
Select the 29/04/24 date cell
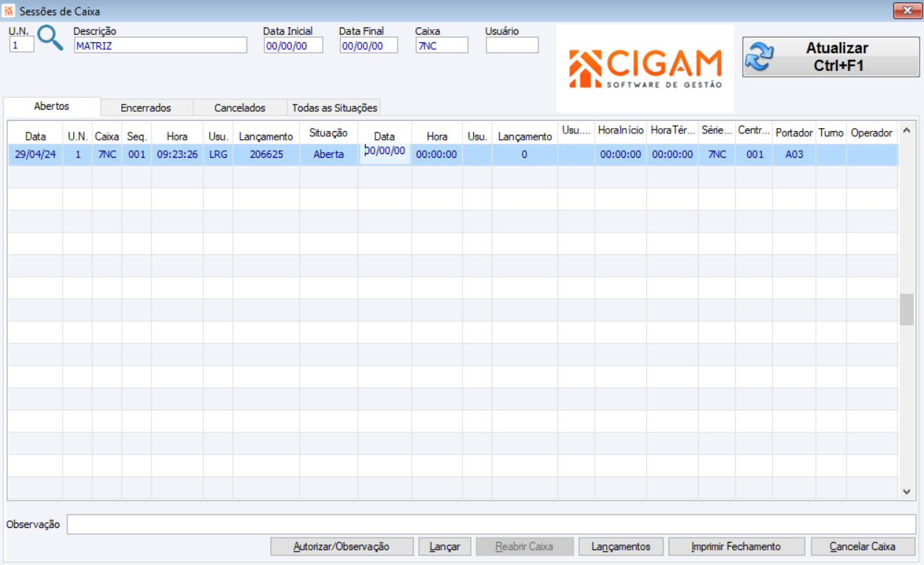[35, 155]
